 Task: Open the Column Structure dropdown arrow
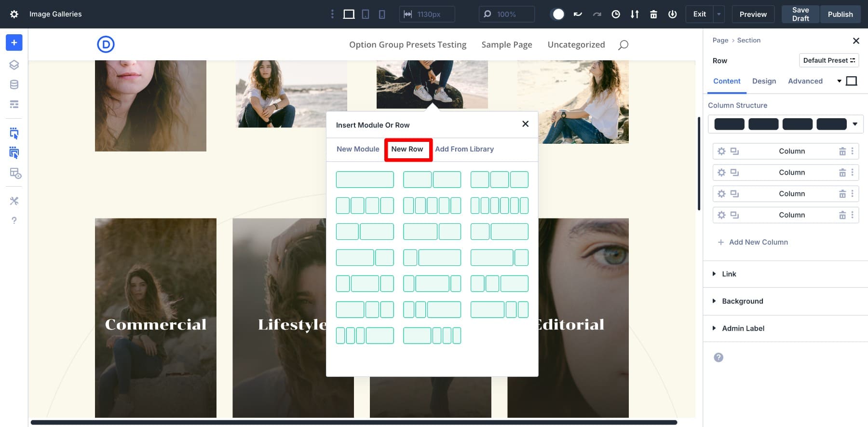click(854, 124)
